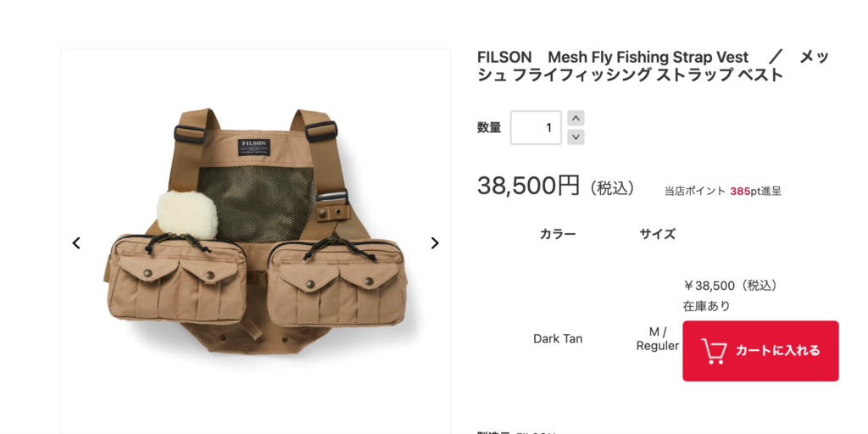The image size is (868, 434).
Task: Show the next product image
Action: coord(435,243)
